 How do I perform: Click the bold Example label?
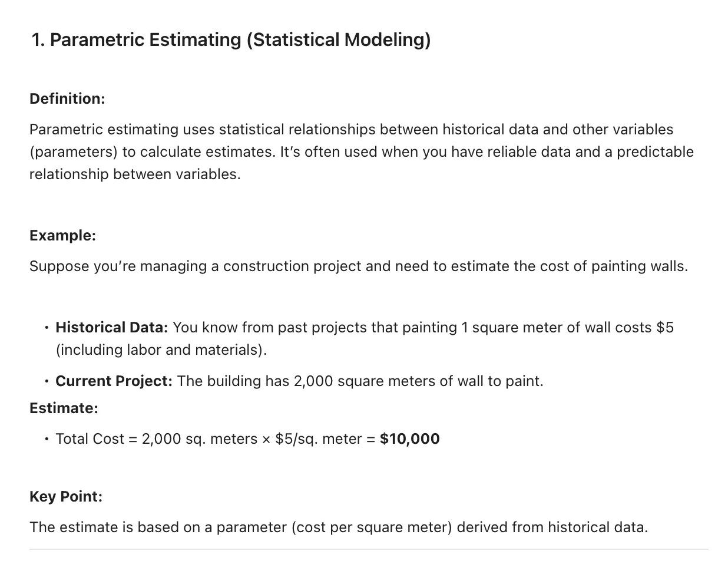(62, 235)
